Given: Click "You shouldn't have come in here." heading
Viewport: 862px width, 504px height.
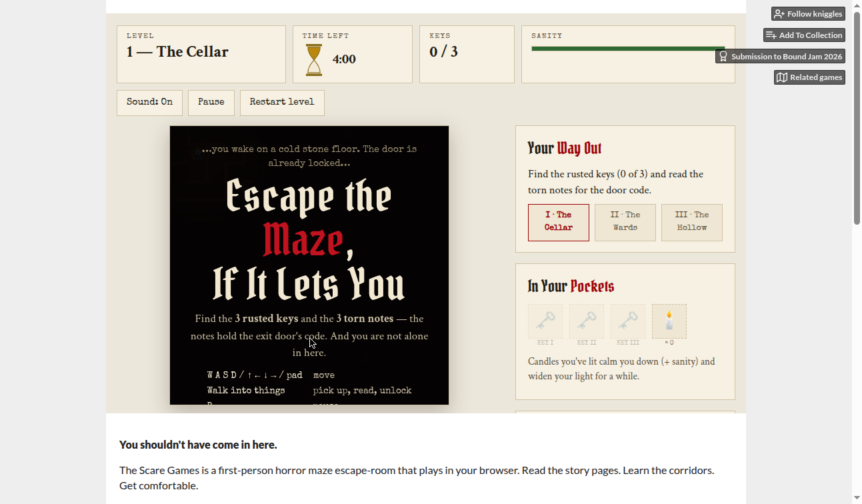Looking at the screenshot, I should coord(198,445).
